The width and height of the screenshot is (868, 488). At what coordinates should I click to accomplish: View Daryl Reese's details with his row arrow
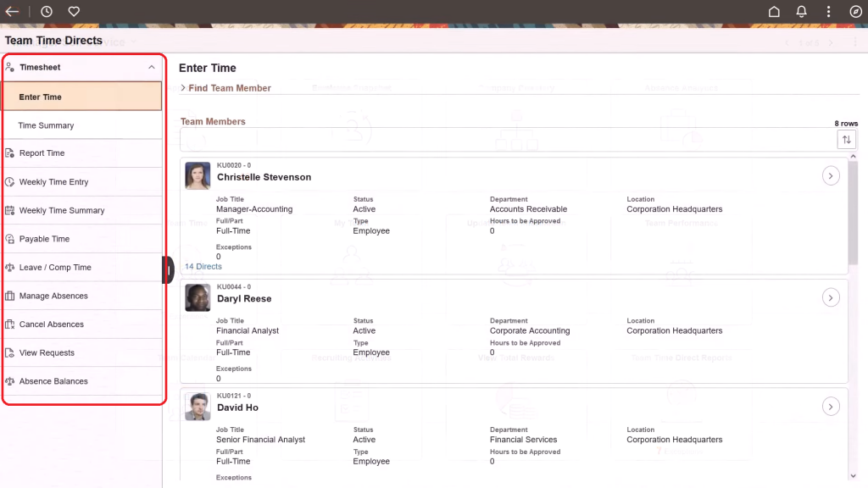point(831,297)
